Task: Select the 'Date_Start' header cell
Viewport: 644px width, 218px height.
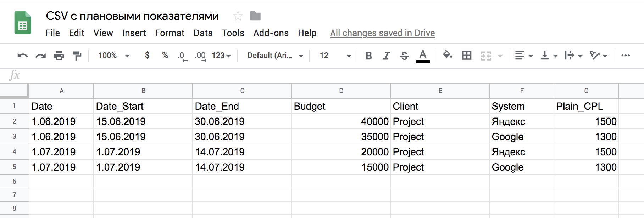Action: 143,106
